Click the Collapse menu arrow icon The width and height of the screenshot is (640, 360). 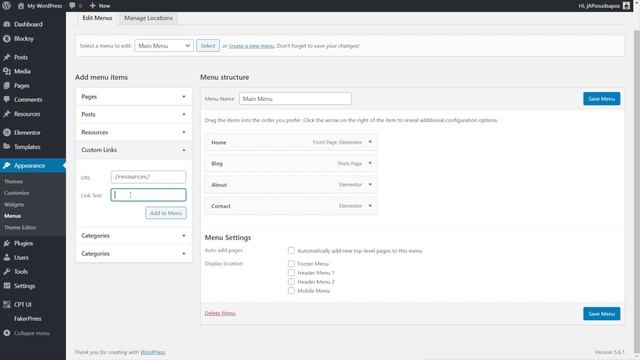tap(7, 333)
